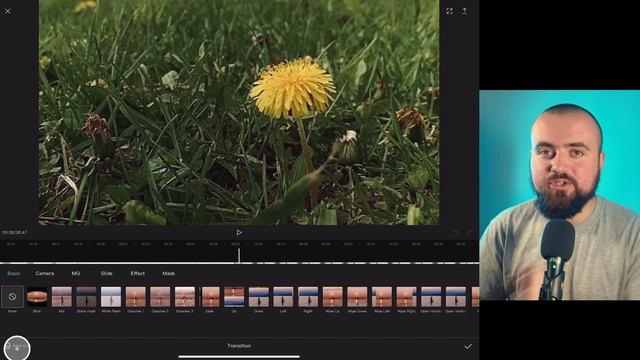Play the video preview

[x=239, y=233]
